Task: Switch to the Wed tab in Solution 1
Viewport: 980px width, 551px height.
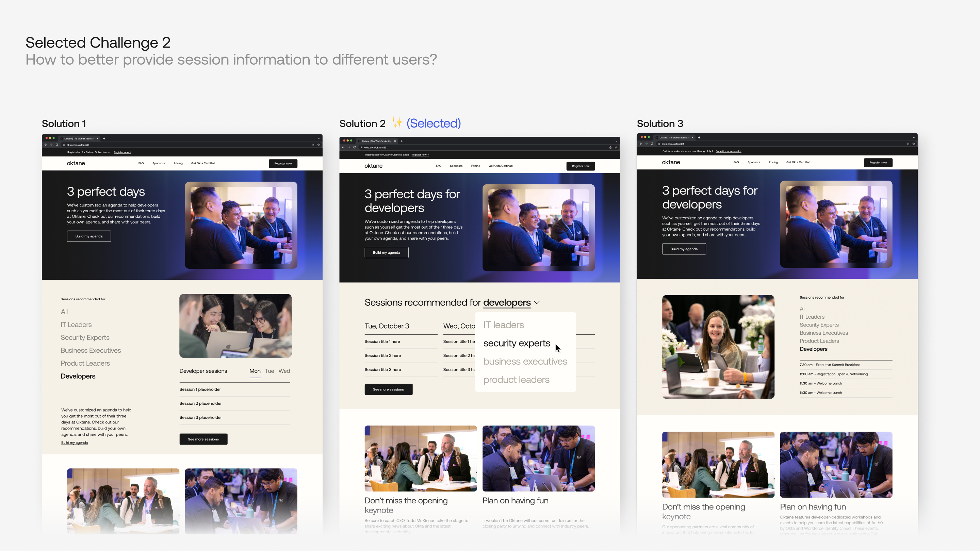Action: click(x=284, y=371)
